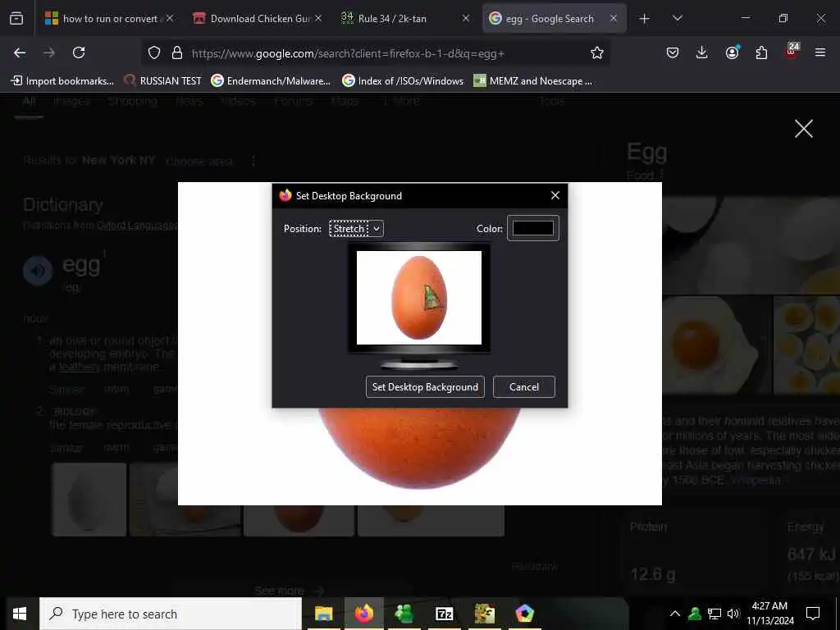Switch to the '2k-tan' tab
840x630 pixels.
coord(406,18)
